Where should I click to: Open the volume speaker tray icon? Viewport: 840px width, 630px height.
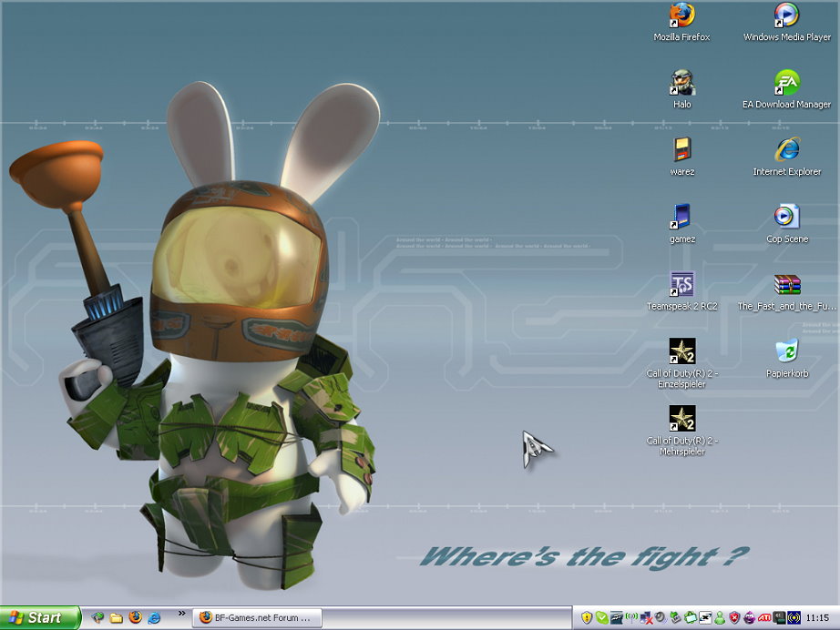(661, 617)
